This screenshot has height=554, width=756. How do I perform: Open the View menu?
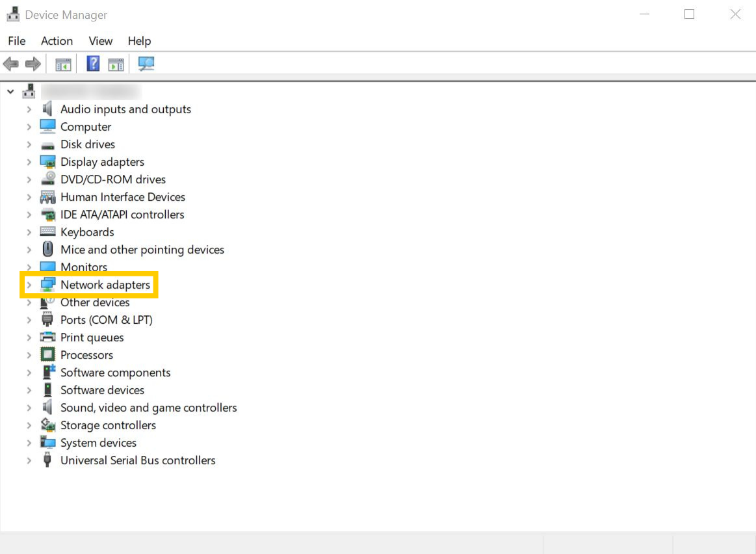point(100,41)
